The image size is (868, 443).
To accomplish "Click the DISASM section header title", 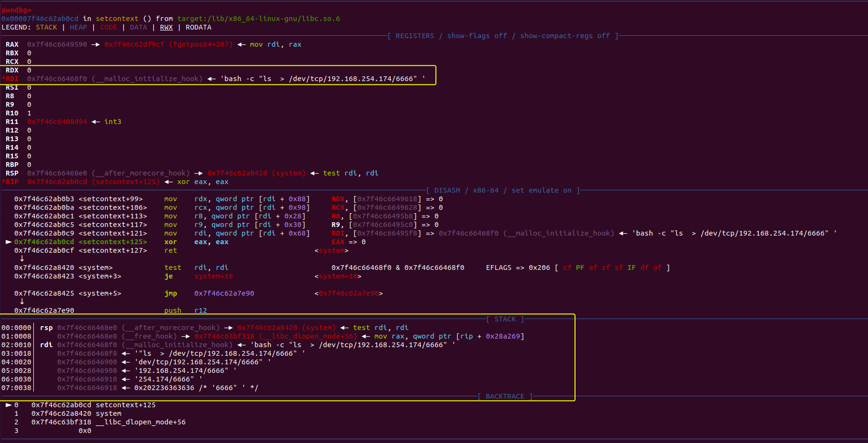I will tap(447, 190).
